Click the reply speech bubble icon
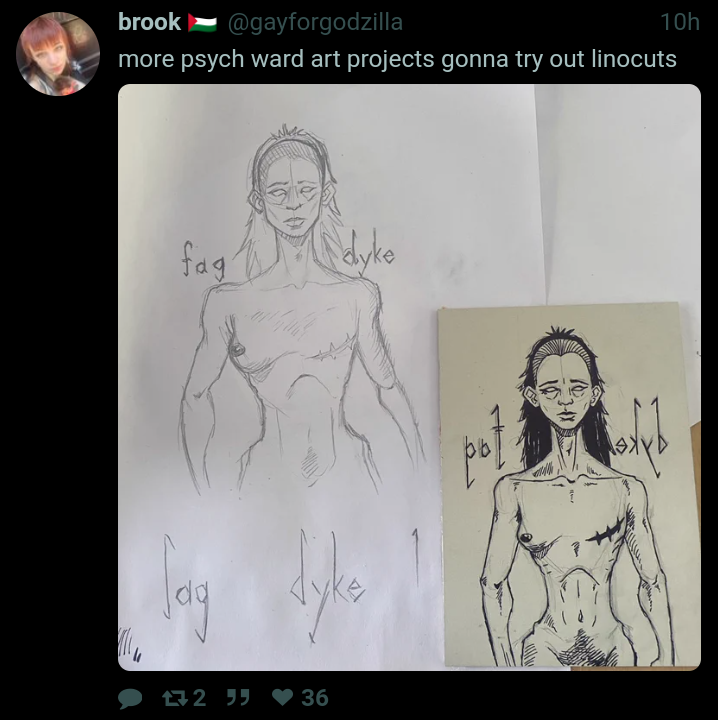 point(129,698)
